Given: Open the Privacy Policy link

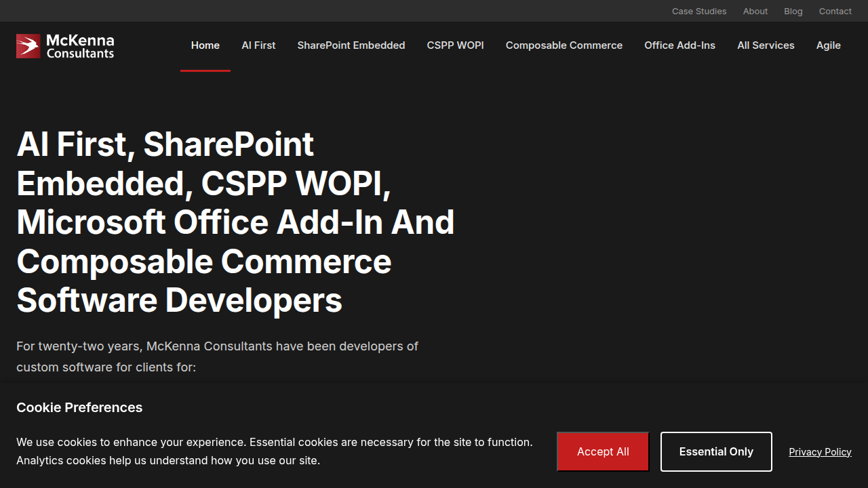Looking at the screenshot, I should 820,452.
